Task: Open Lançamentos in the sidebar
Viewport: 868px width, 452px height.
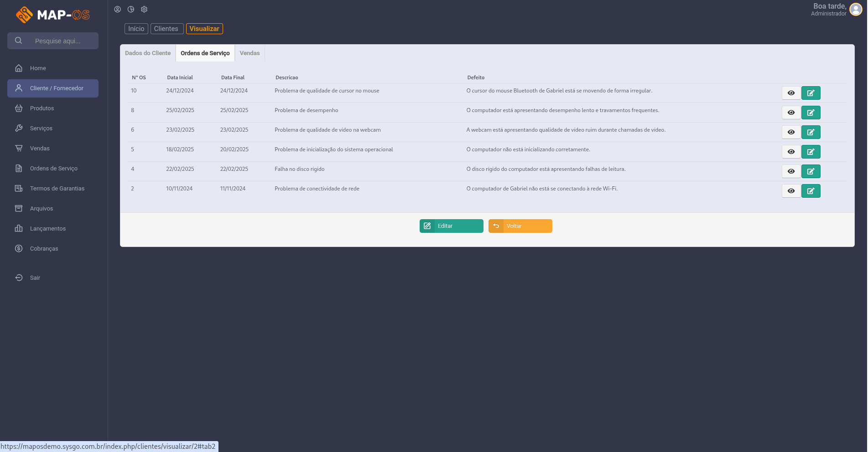Action: coord(53,229)
